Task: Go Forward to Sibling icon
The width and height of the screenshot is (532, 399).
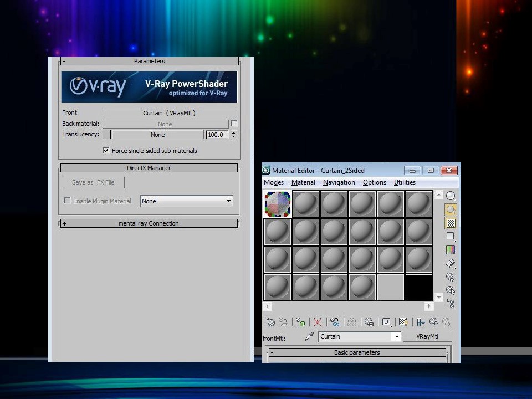Action: click(x=447, y=321)
